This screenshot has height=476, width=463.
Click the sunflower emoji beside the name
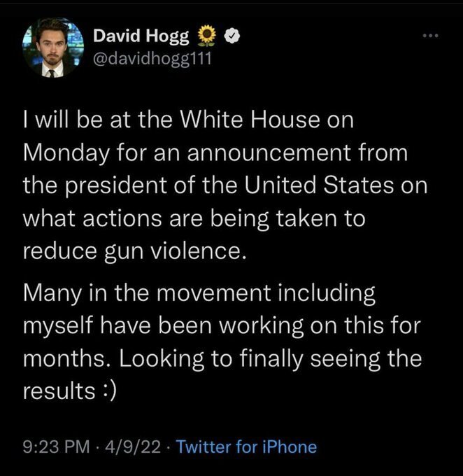[x=208, y=35]
